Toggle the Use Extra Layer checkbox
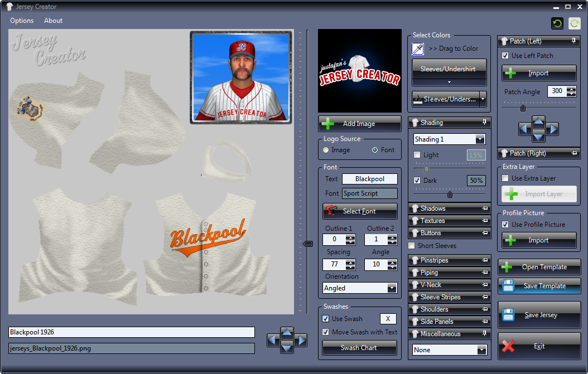The width and height of the screenshot is (588, 374). 505,178
